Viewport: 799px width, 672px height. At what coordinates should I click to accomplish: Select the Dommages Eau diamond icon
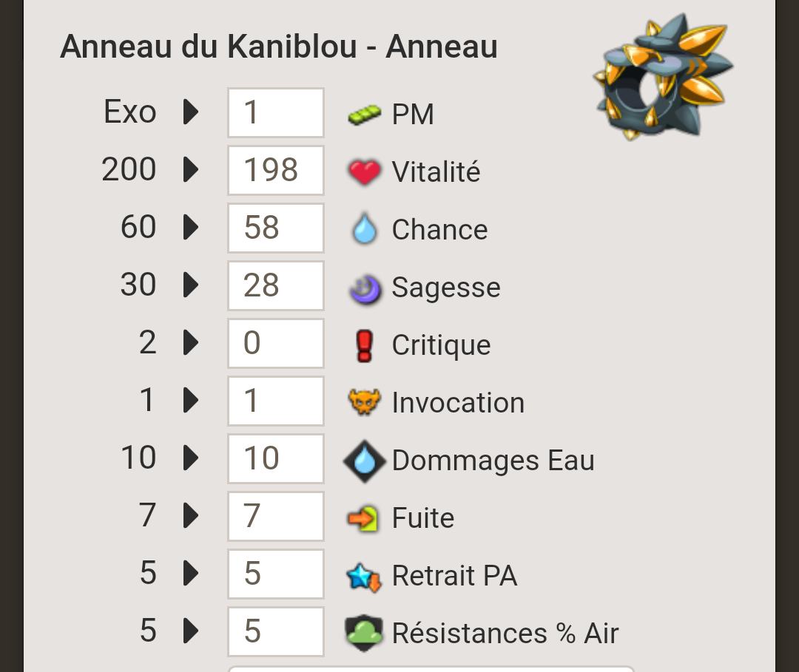pos(364,461)
